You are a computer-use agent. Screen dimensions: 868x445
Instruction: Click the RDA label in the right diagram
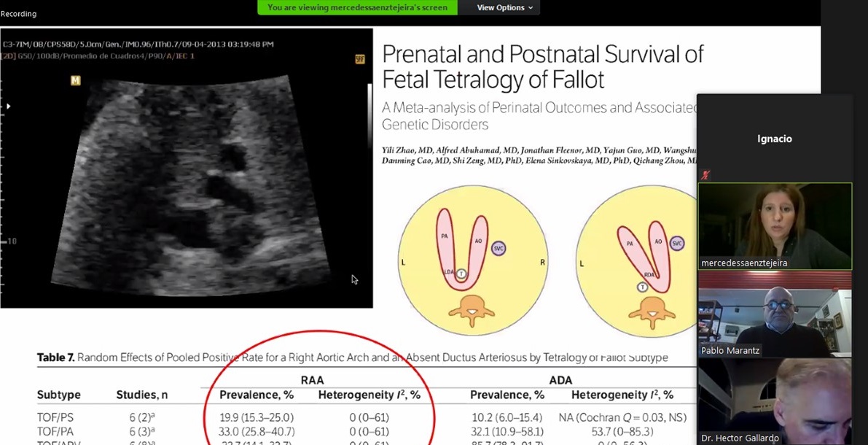[x=649, y=274]
